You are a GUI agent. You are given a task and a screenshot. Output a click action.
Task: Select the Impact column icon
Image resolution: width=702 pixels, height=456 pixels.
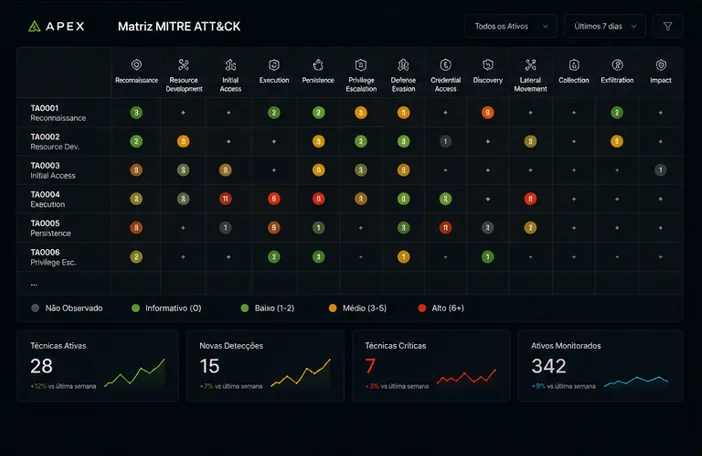(661, 65)
